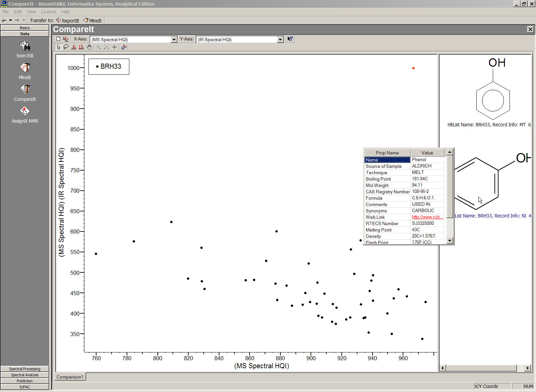Viewport: 536px width, 392px height.
Task: Open the License menu
Action: 49,12
